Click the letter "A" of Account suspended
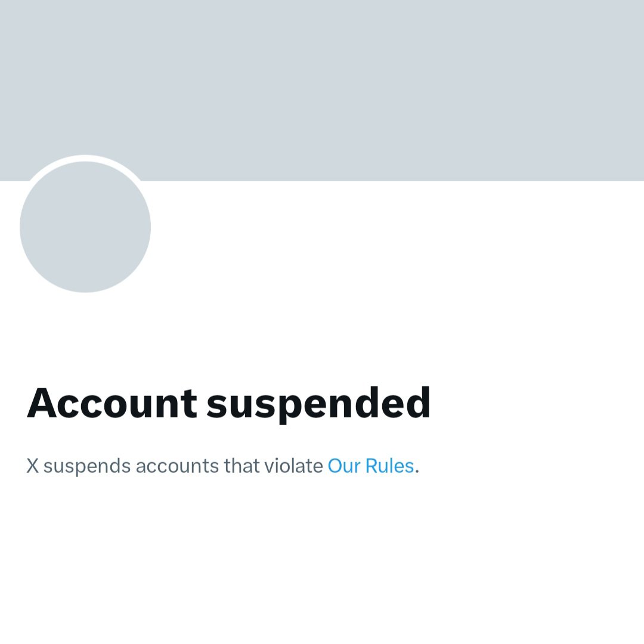This screenshot has width=644, height=644. click(42, 403)
